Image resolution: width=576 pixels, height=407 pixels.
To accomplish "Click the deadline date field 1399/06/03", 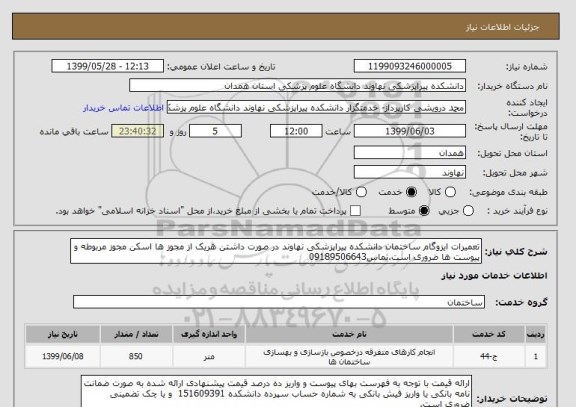I will point(410,131).
